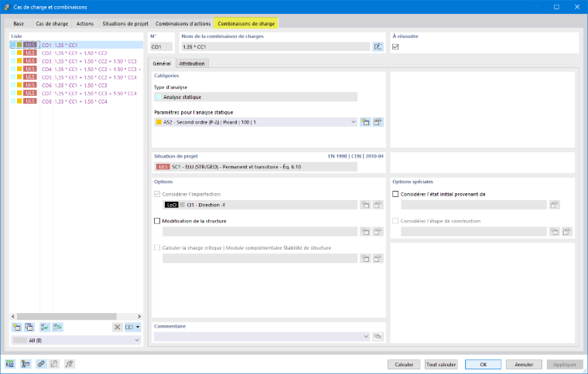Enable 'Modification de la structure' checkbox
This screenshot has height=374, width=588.
pyautogui.click(x=157, y=221)
